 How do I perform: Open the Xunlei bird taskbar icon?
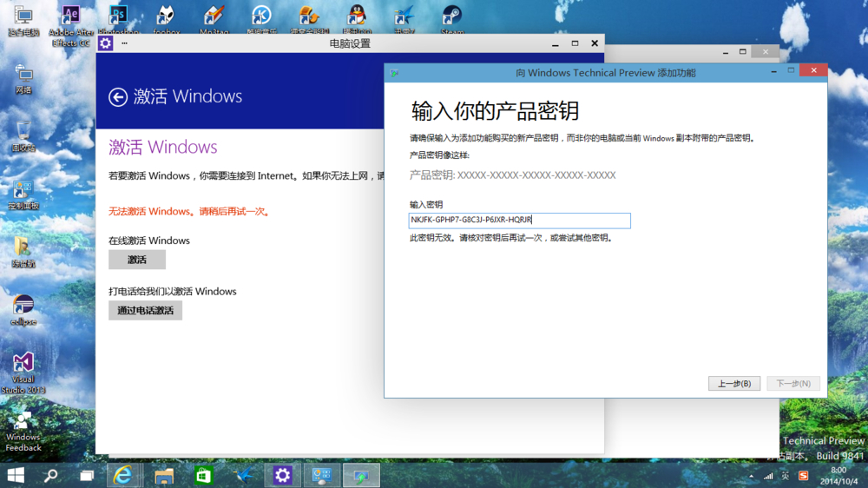243,475
